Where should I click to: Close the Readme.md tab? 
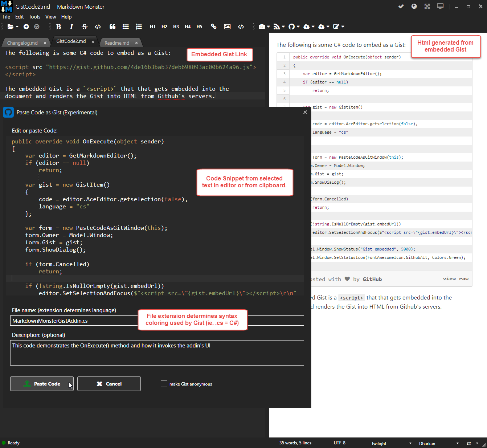click(136, 43)
